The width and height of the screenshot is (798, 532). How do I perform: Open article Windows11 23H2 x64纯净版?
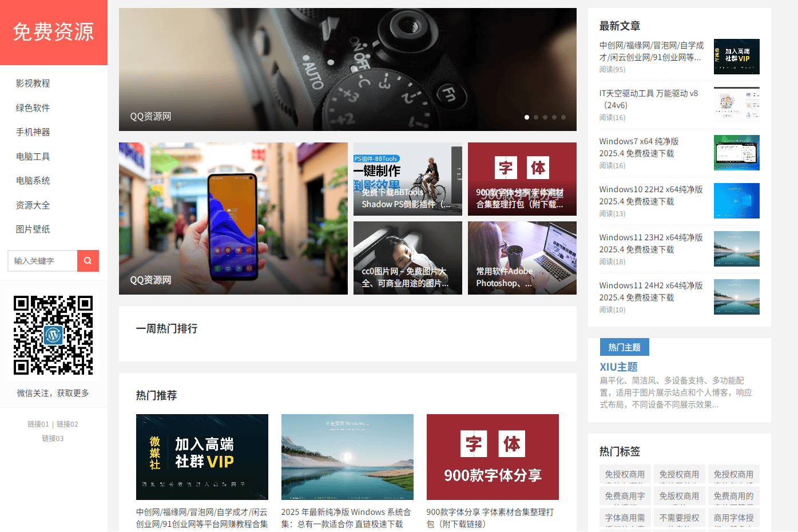coord(651,243)
